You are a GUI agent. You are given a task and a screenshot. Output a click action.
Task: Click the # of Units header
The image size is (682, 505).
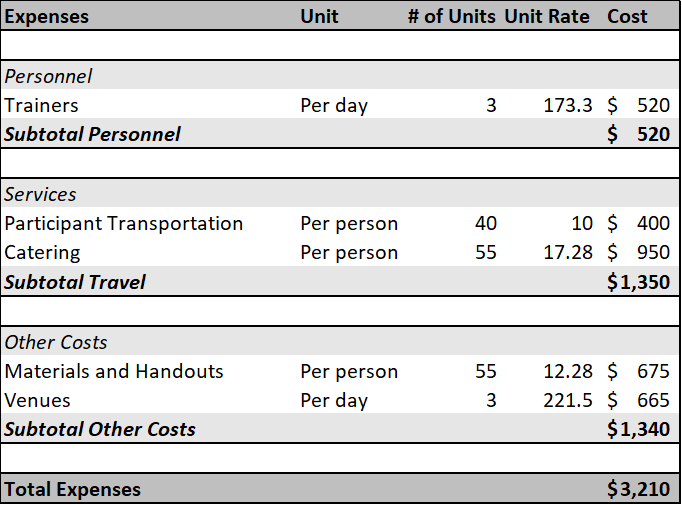451,17
